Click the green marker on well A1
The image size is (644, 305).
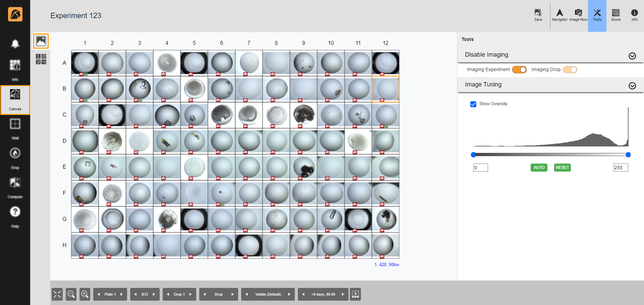[86, 74]
